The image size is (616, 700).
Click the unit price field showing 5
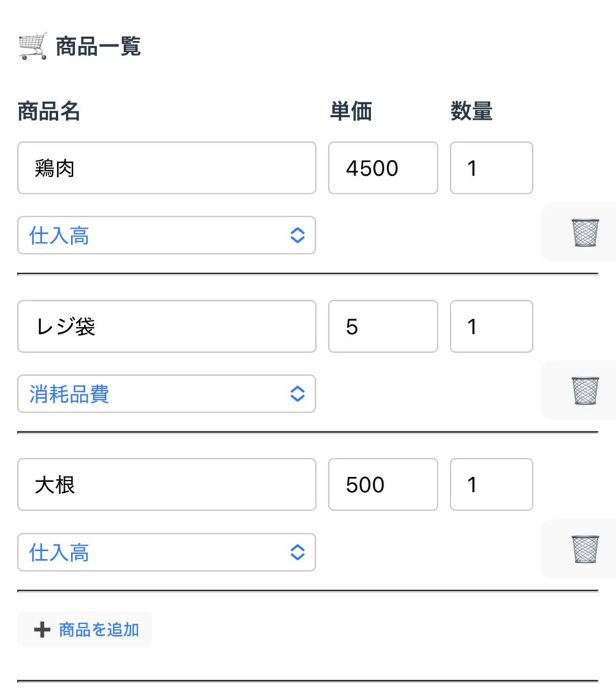(x=382, y=327)
